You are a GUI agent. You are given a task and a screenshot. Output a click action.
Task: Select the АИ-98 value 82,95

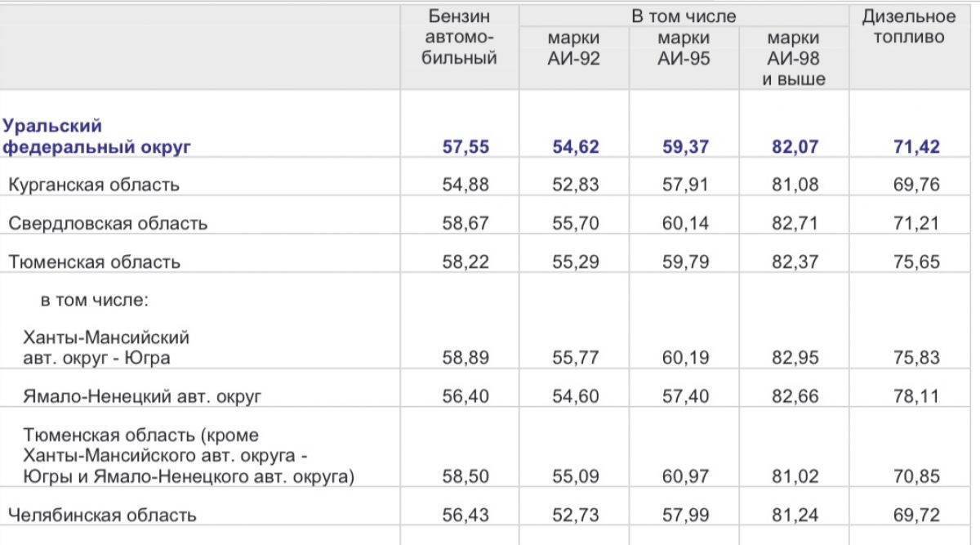click(795, 358)
